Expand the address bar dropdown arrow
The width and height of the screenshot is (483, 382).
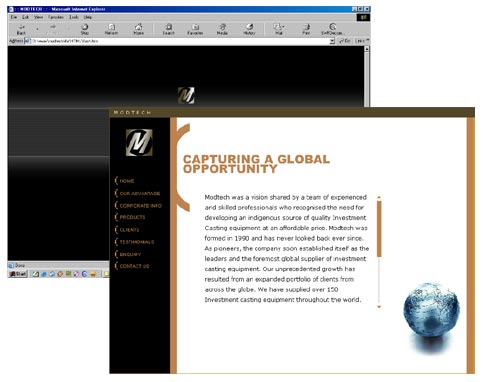pos(332,41)
